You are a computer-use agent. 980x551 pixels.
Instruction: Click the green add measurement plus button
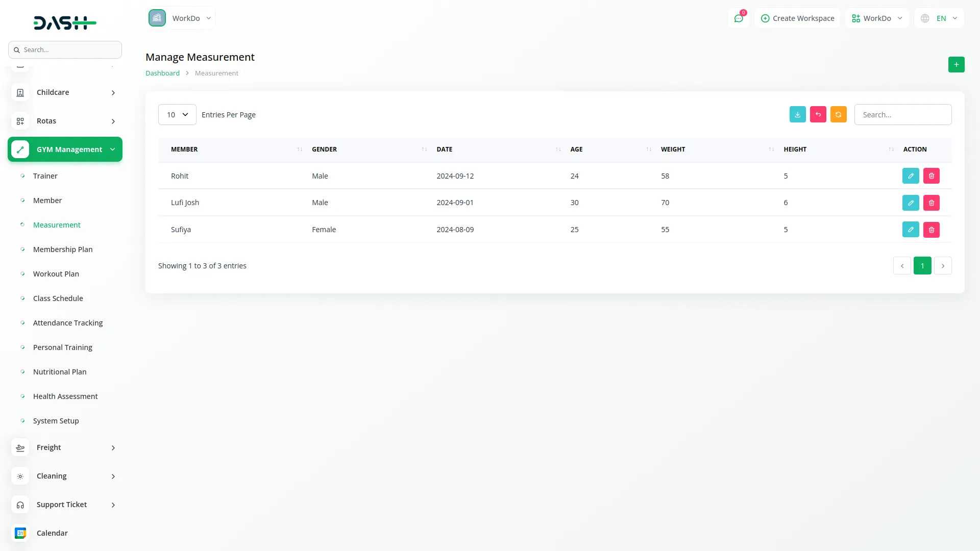click(x=956, y=65)
